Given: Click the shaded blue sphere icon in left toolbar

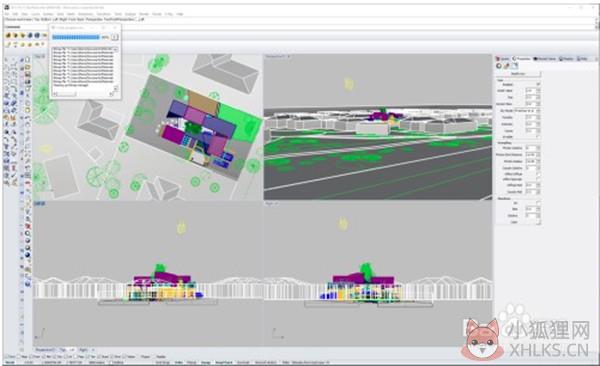Looking at the screenshot, I should [28, 254].
